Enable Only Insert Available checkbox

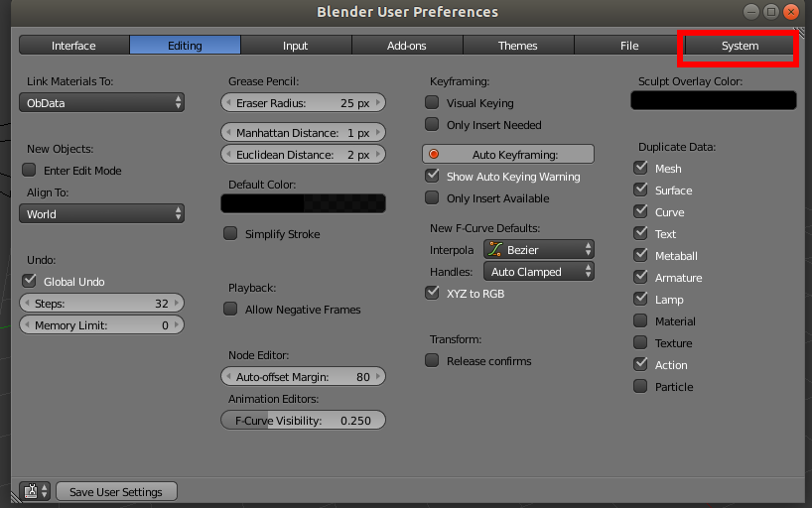432,197
